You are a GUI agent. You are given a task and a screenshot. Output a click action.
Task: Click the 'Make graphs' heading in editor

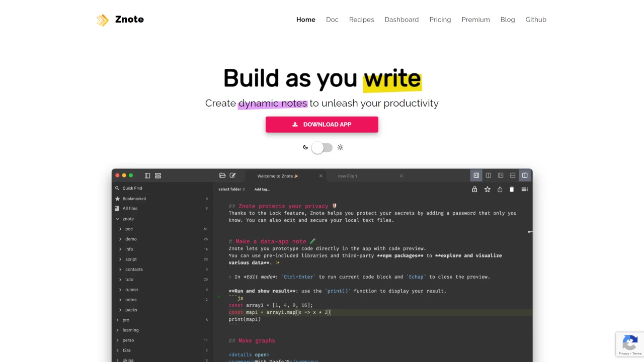(257, 340)
